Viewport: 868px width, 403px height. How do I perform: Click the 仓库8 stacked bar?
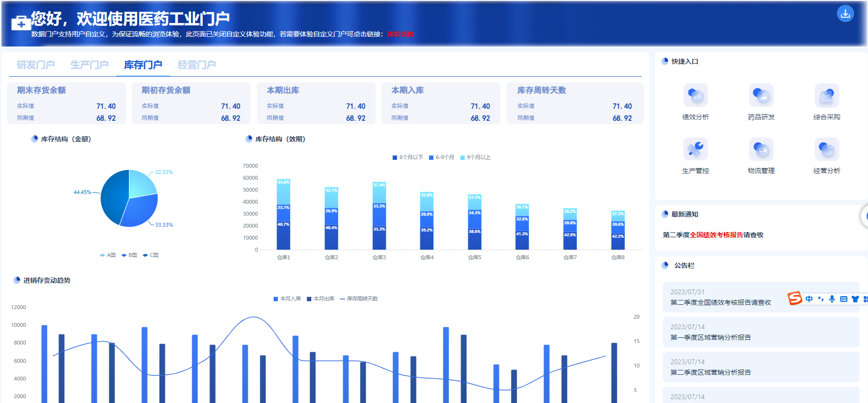618,230
